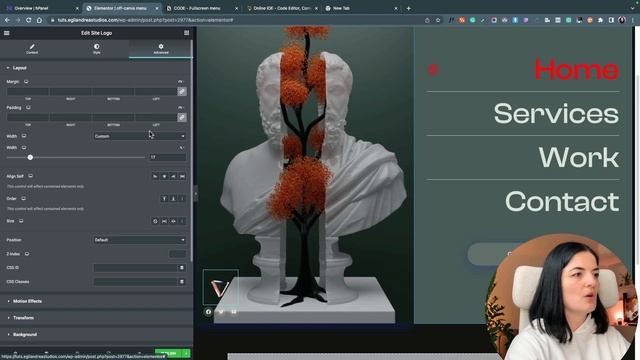Click the green Publish button

tap(169, 353)
